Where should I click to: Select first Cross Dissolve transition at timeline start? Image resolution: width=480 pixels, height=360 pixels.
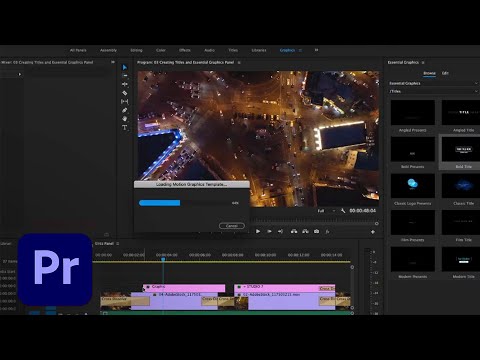coord(125,301)
